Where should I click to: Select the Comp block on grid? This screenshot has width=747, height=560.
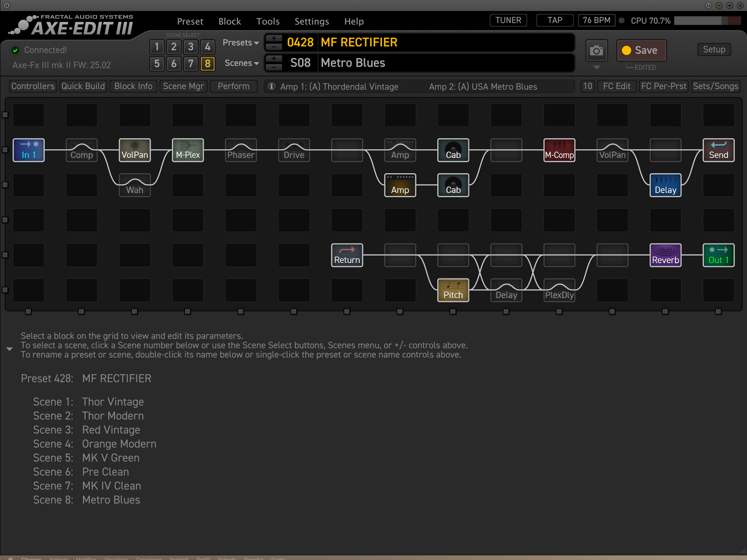coord(82,150)
